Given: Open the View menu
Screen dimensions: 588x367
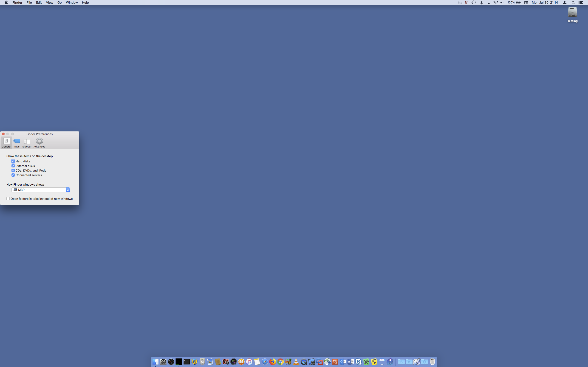Looking at the screenshot, I should point(49,3).
